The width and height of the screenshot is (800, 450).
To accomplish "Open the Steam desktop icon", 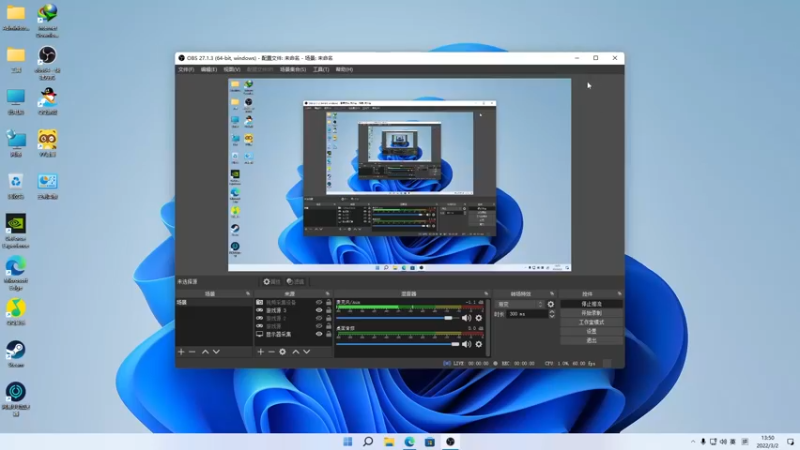I will (x=16, y=354).
